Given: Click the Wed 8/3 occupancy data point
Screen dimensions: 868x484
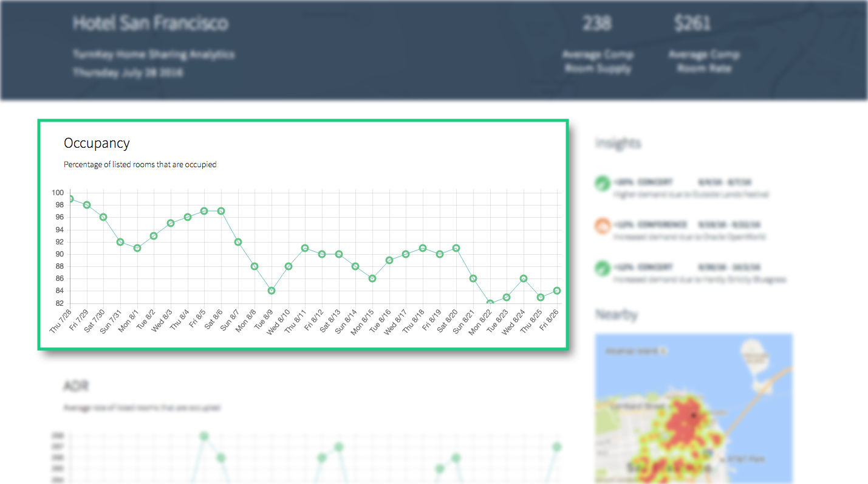Looking at the screenshot, I should pyautogui.click(x=171, y=223).
